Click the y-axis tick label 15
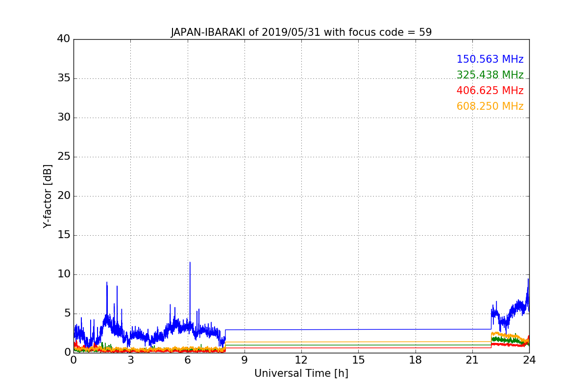The height and width of the screenshot is (392, 588). coord(64,235)
